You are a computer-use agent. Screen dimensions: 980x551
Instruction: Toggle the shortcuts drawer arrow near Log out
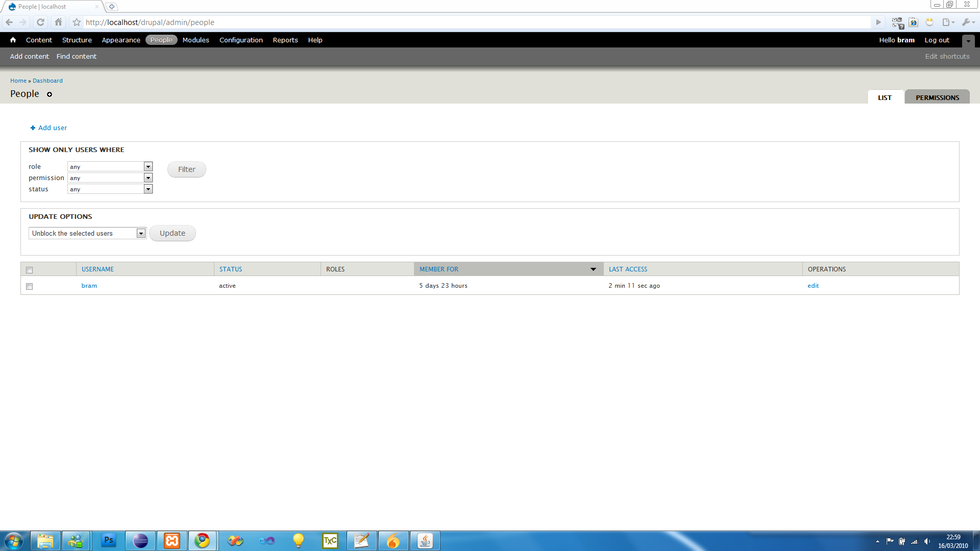coord(968,41)
